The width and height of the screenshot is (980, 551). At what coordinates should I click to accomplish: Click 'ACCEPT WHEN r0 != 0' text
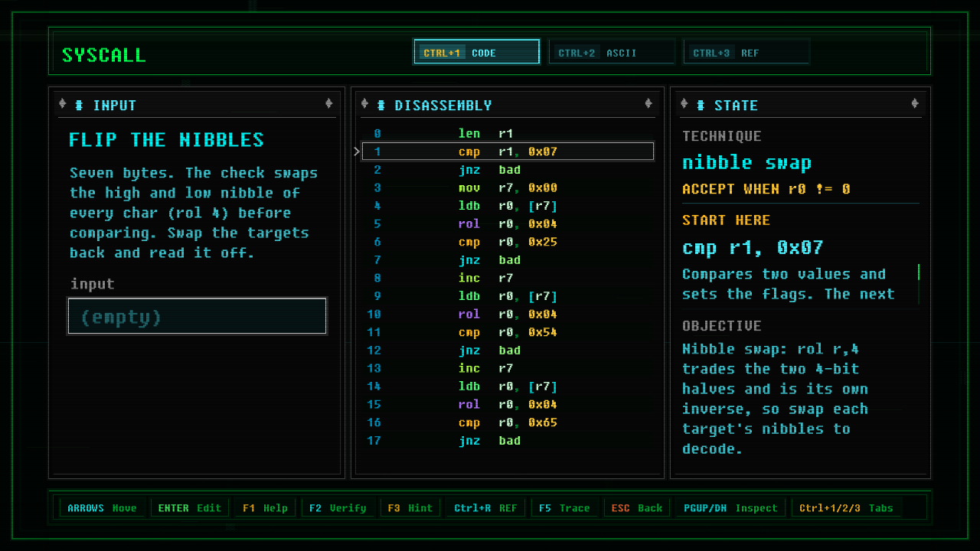766,189
